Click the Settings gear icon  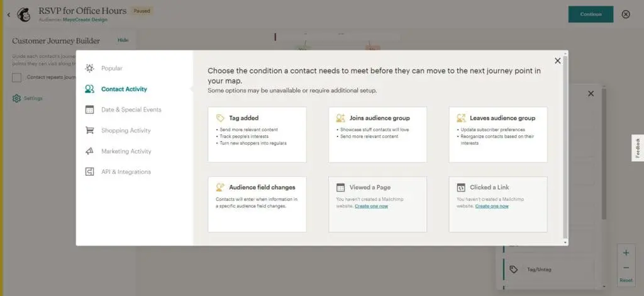pos(16,98)
